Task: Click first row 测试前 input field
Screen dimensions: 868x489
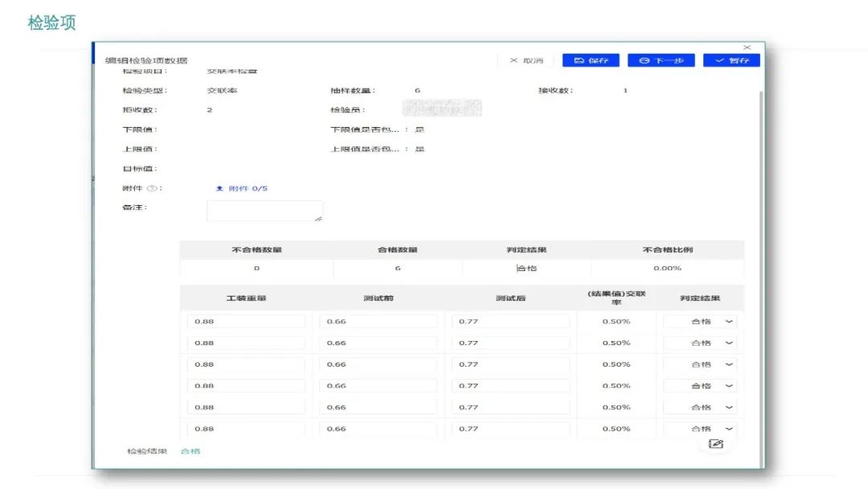Action: pyautogui.click(x=378, y=321)
